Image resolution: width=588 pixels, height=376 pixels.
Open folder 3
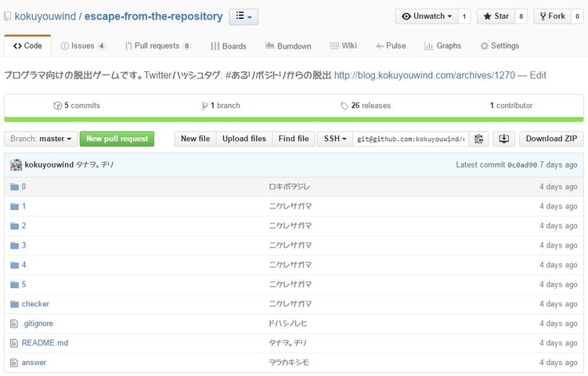[23, 245]
